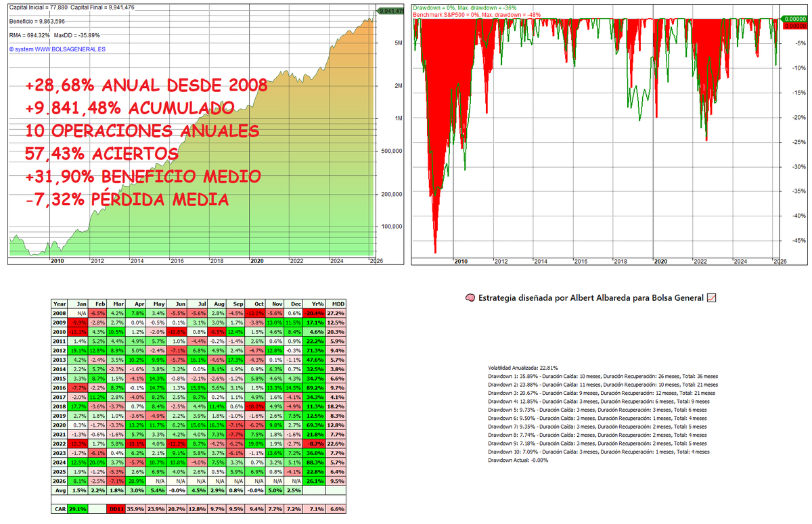Click the red DD11 cell in the CAR row

click(x=116, y=508)
